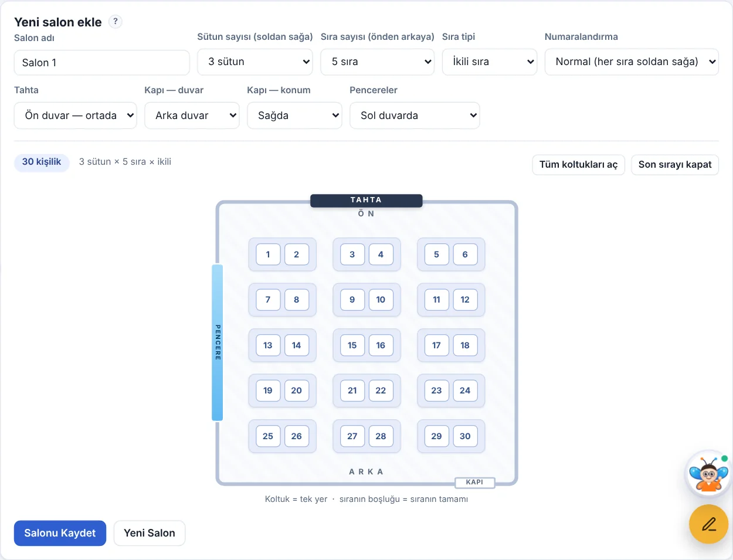Click the PENCERE window strip
Viewport: 733px width, 560px height.
(x=218, y=342)
